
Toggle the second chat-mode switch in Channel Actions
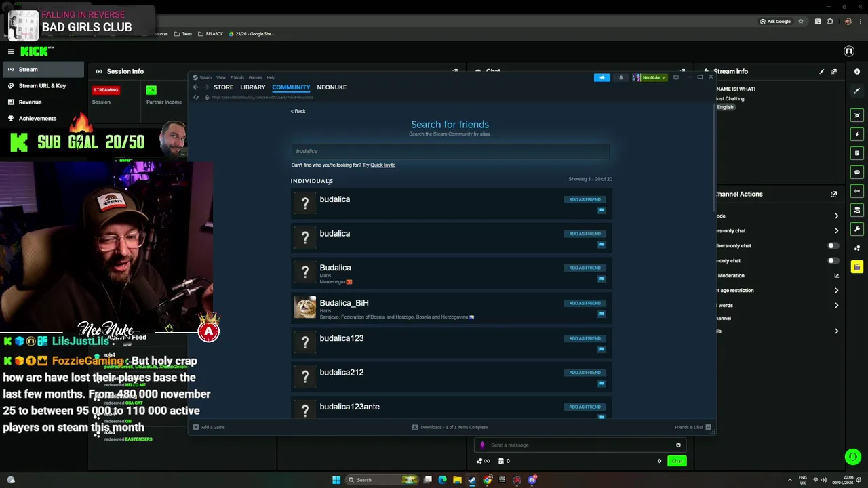pyautogui.click(x=833, y=261)
